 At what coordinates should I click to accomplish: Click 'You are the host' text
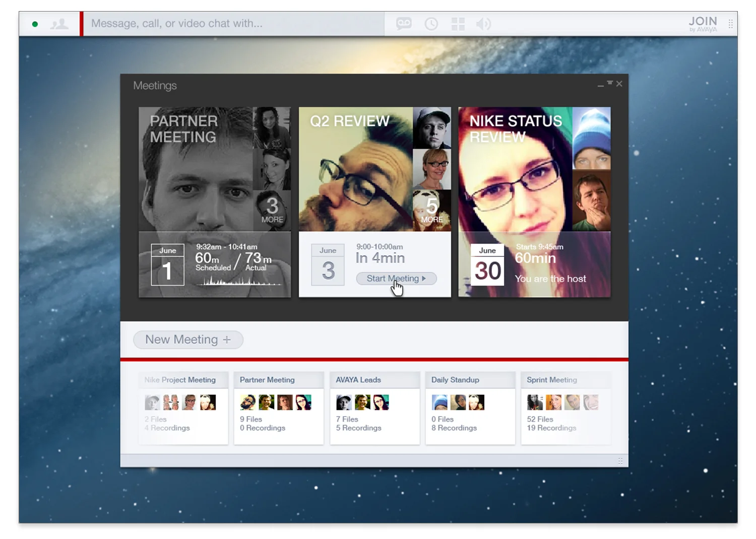[550, 279]
